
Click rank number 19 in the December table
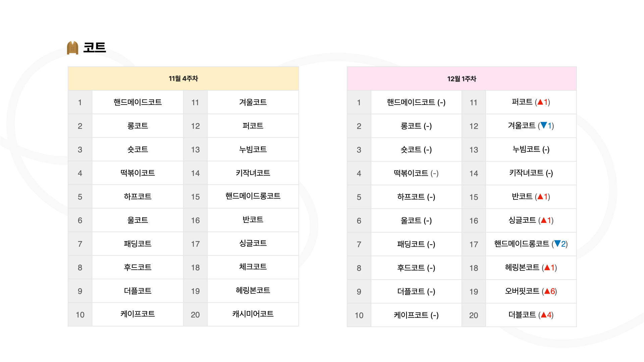(474, 292)
